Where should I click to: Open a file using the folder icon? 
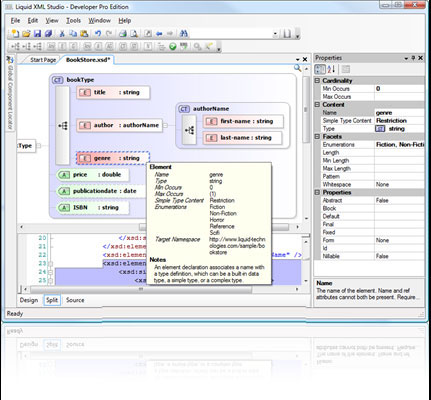pyautogui.click(x=26, y=33)
